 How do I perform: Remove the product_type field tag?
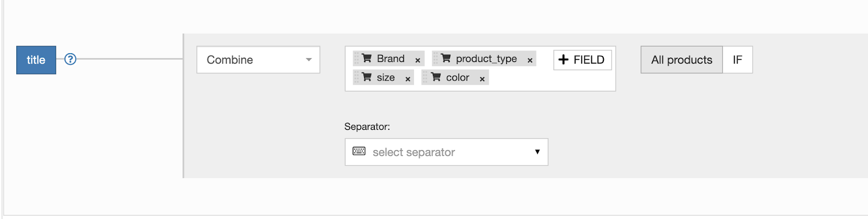point(530,60)
